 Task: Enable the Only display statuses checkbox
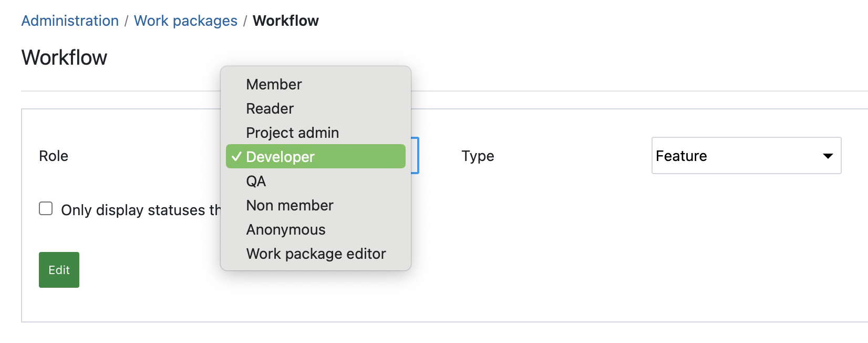[x=46, y=209]
